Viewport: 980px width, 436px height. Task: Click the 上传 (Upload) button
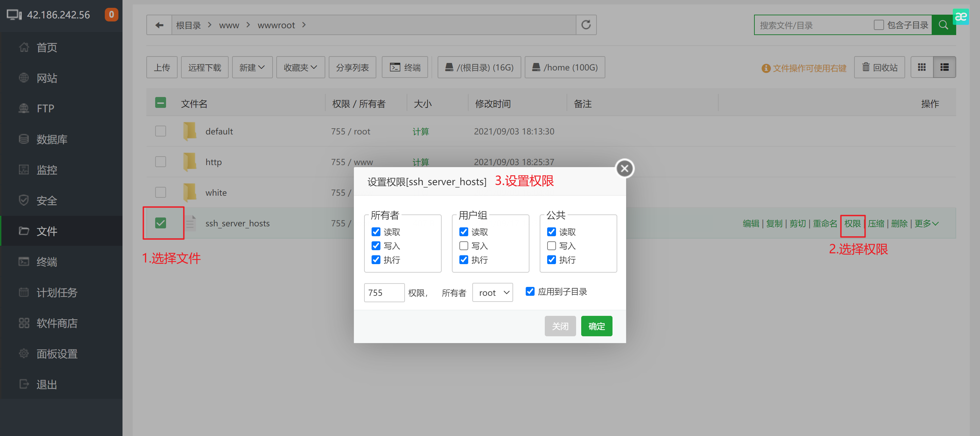(x=162, y=67)
